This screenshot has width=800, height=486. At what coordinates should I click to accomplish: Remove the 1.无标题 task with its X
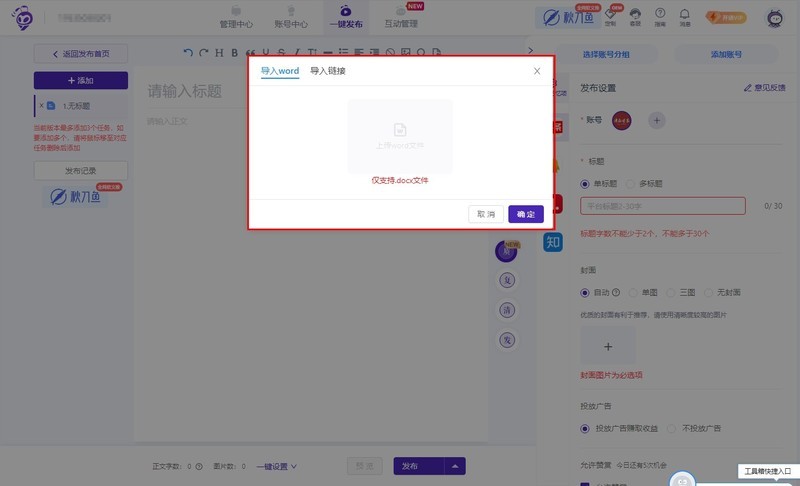click(41, 106)
